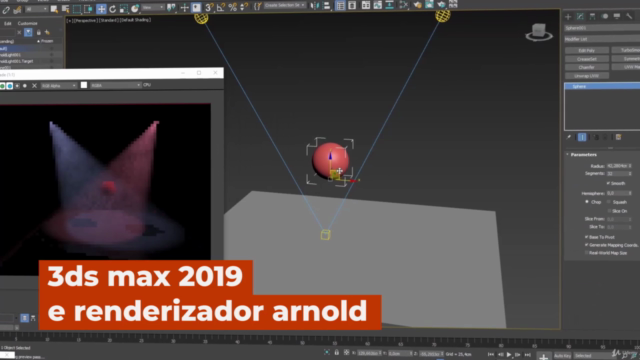The height and width of the screenshot is (360, 640).
Task: Toggle Scene Explorer icon
Action: (x=340, y=5)
